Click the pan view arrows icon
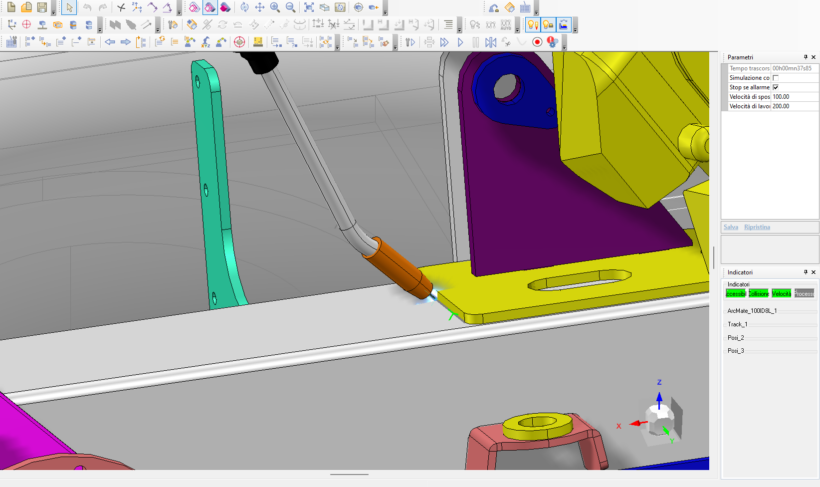820x487 pixels. pos(259,7)
